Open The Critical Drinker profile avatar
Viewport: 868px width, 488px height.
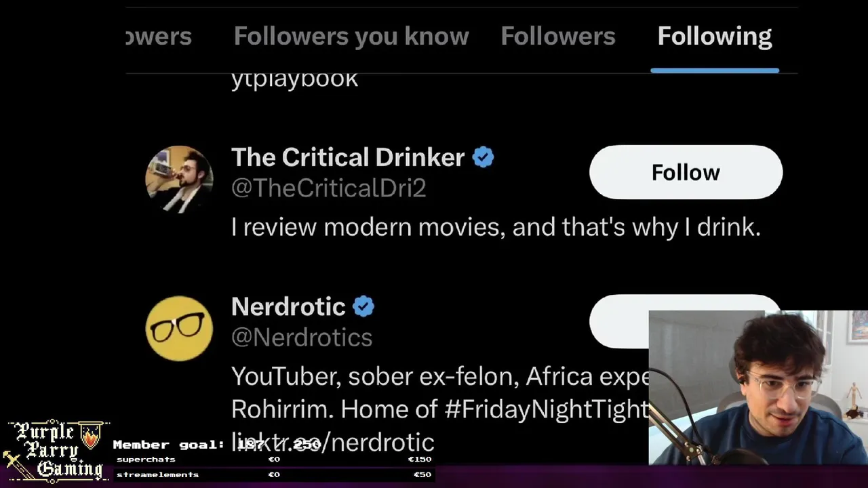coord(179,179)
